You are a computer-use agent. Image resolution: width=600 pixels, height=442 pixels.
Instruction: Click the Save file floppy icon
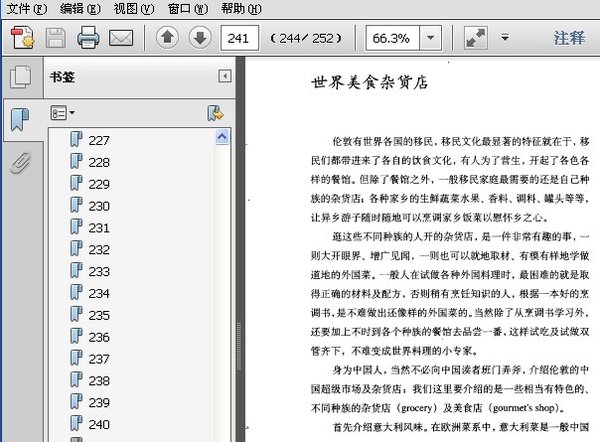(x=56, y=38)
